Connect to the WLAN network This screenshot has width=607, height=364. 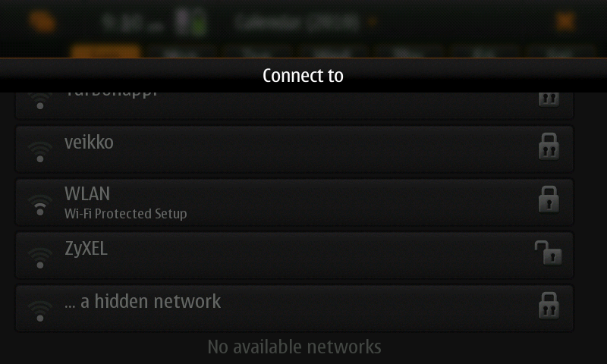294,202
